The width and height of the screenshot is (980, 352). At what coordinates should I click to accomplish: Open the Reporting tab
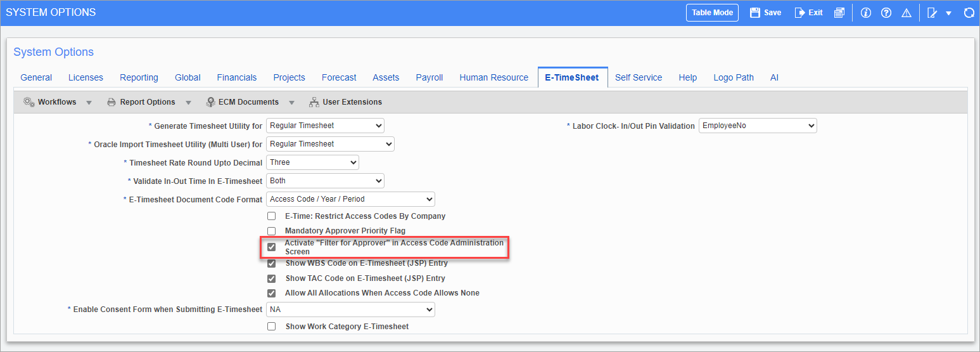click(x=139, y=77)
